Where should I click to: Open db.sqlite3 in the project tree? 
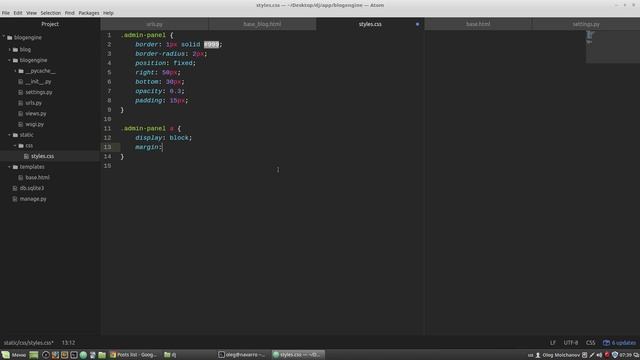(x=32, y=188)
